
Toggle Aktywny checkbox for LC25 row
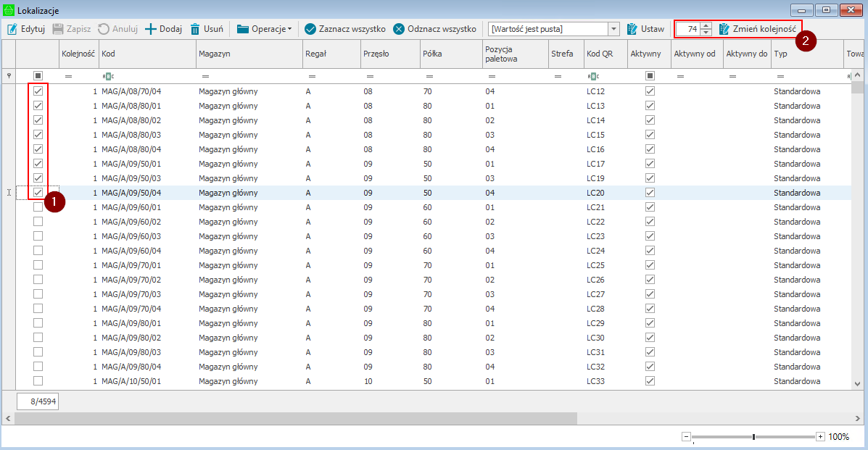tap(650, 265)
